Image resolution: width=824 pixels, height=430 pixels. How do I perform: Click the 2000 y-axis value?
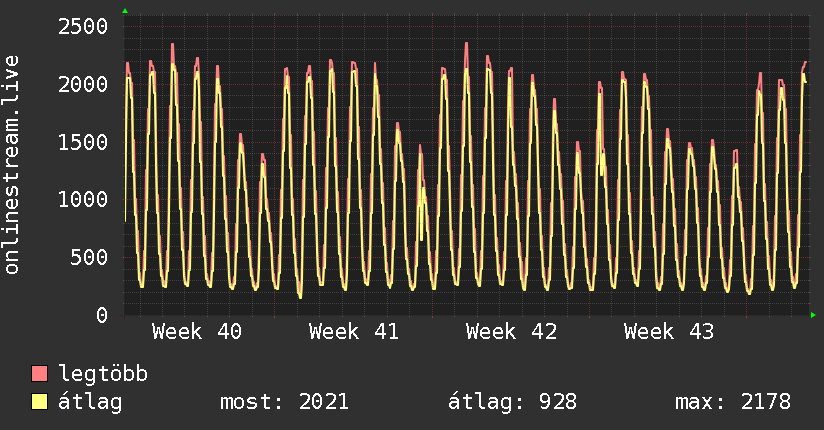pos(83,84)
